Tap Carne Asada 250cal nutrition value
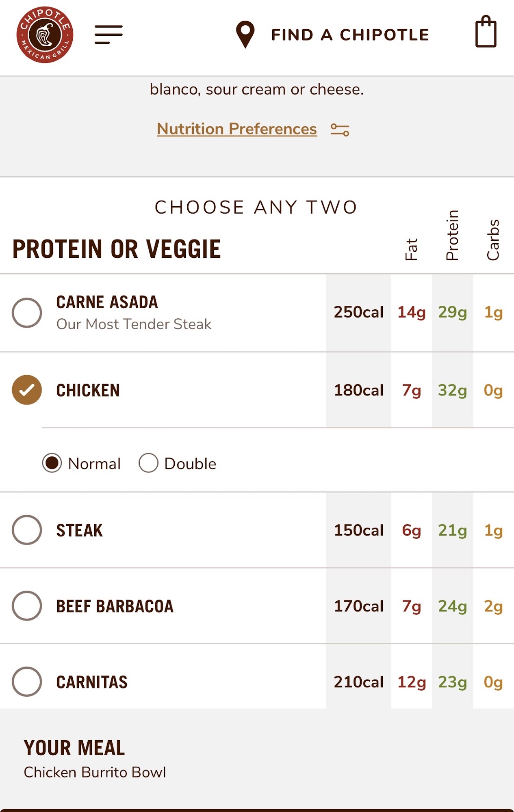The width and height of the screenshot is (514, 812). (x=358, y=312)
